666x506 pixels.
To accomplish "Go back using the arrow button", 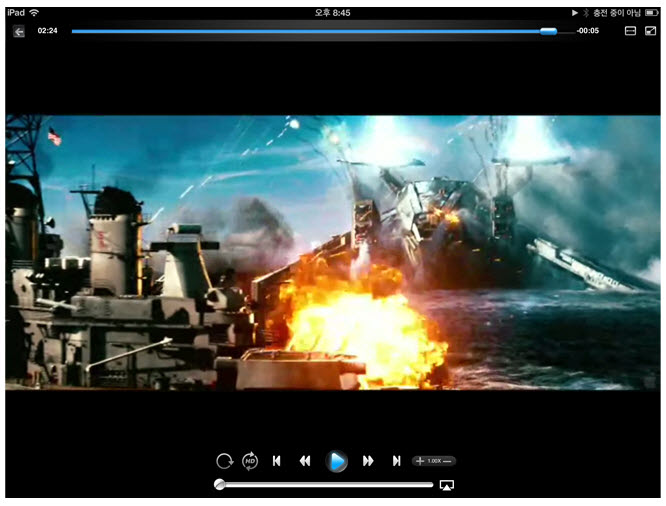I will (19, 31).
